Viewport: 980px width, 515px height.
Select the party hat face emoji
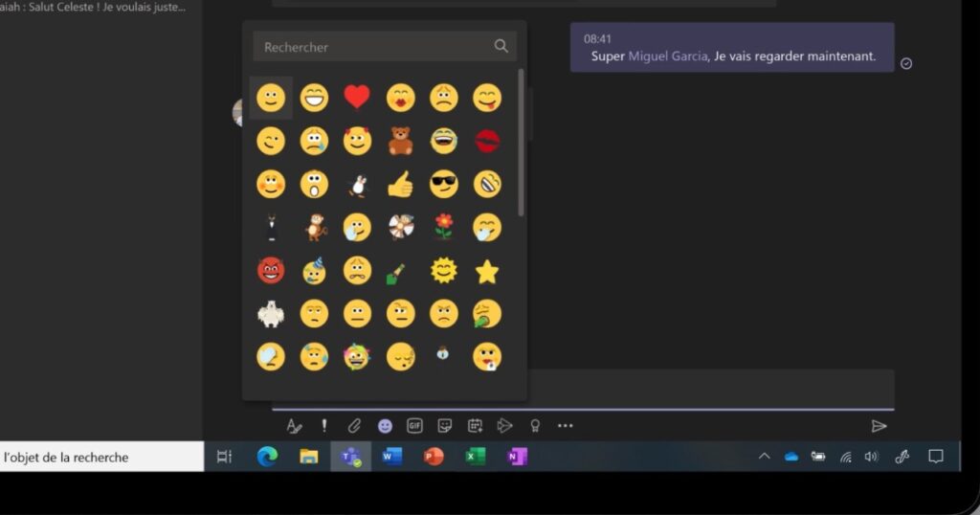(x=314, y=271)
